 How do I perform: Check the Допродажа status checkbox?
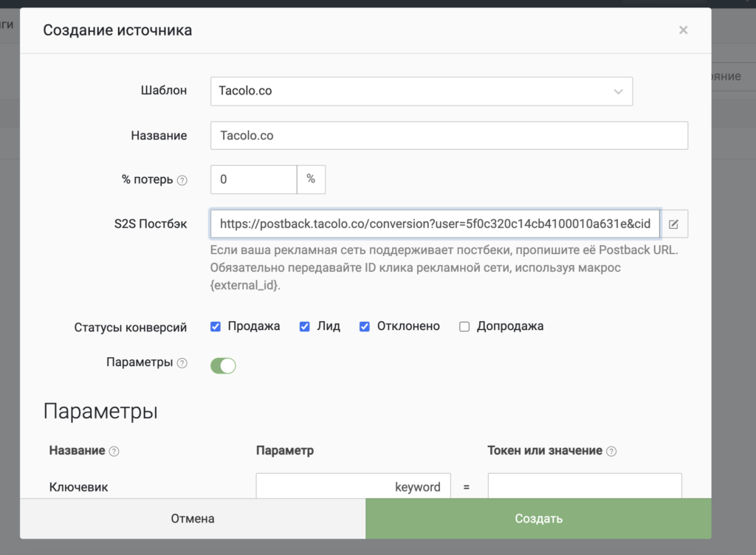[x=464, y=327]
